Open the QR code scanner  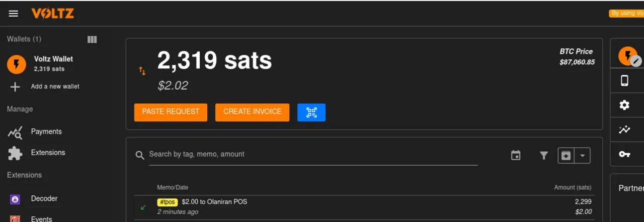click(x=311, y=112)
